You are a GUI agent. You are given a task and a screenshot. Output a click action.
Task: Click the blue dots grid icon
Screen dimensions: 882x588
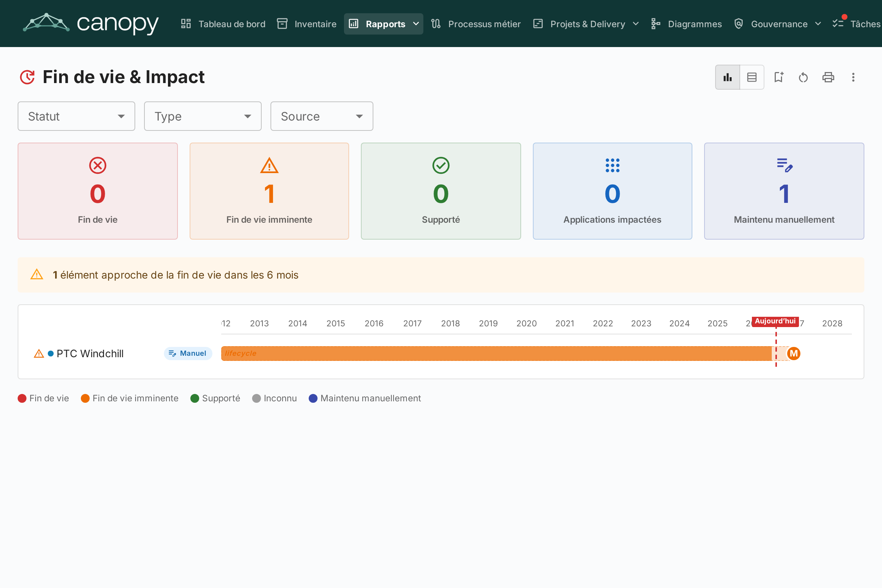[x=612, y=165]
